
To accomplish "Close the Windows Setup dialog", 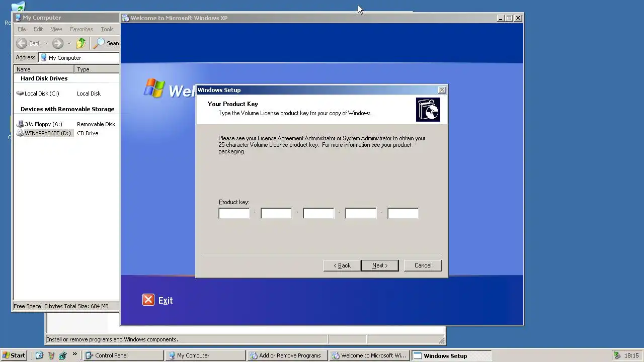I will (442, 90).
